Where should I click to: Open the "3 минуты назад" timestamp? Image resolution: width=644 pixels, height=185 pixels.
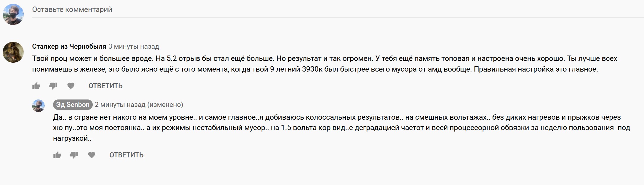(x=134, y=47)
